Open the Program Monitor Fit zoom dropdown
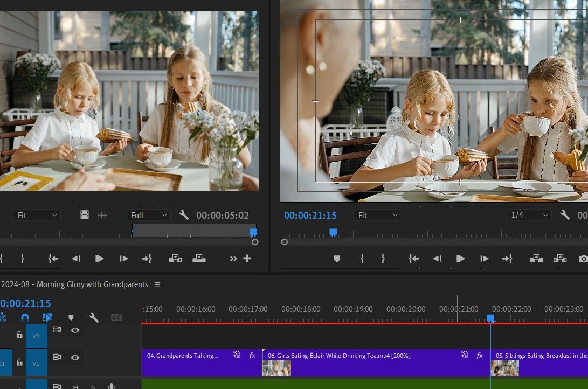 tap(377, 215)
